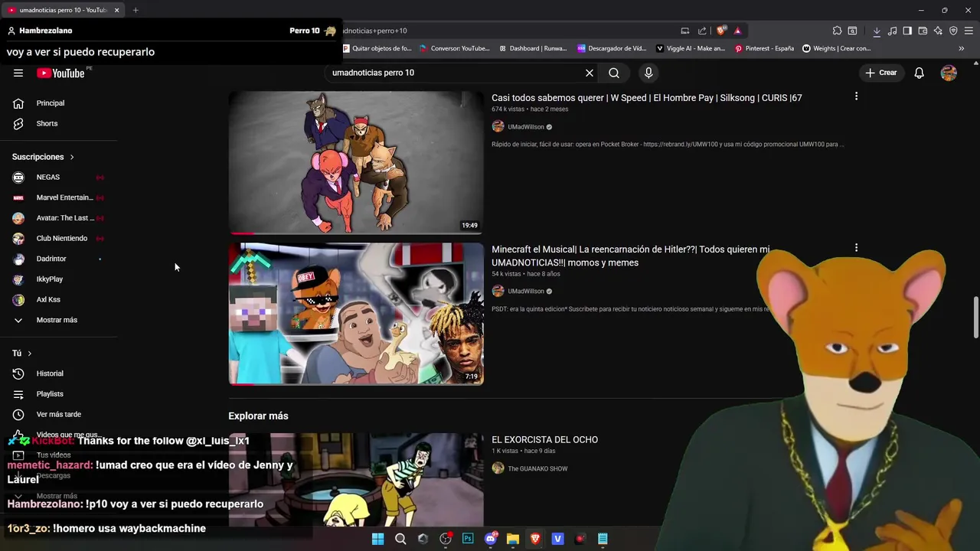Click the Brave Rewards triangle icon

[737, 31]
